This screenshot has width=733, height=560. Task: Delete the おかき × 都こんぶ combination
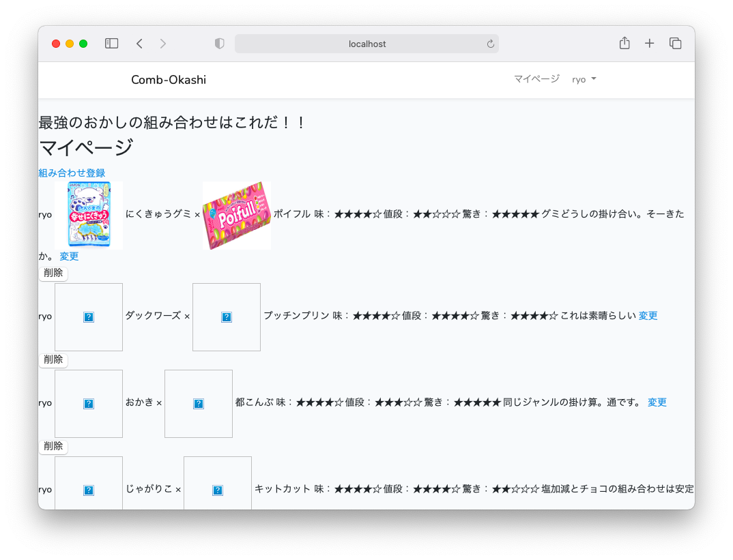point(53,446)
